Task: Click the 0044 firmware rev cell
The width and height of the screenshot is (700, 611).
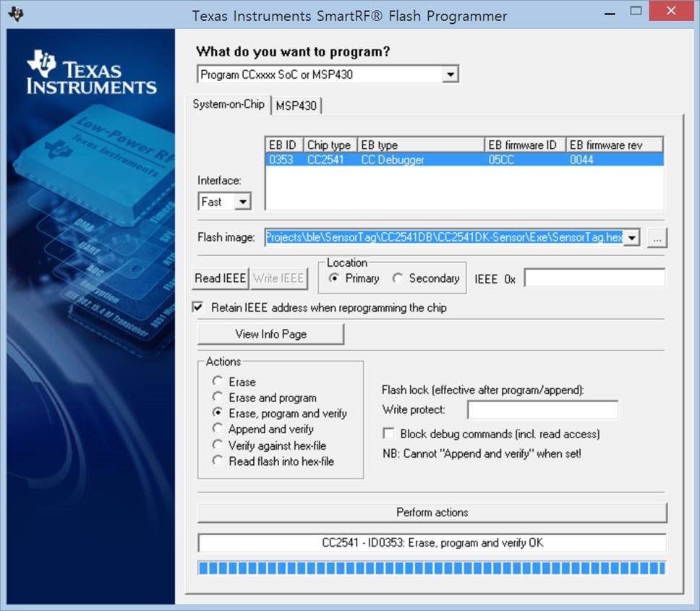Action: pos(581,159)
